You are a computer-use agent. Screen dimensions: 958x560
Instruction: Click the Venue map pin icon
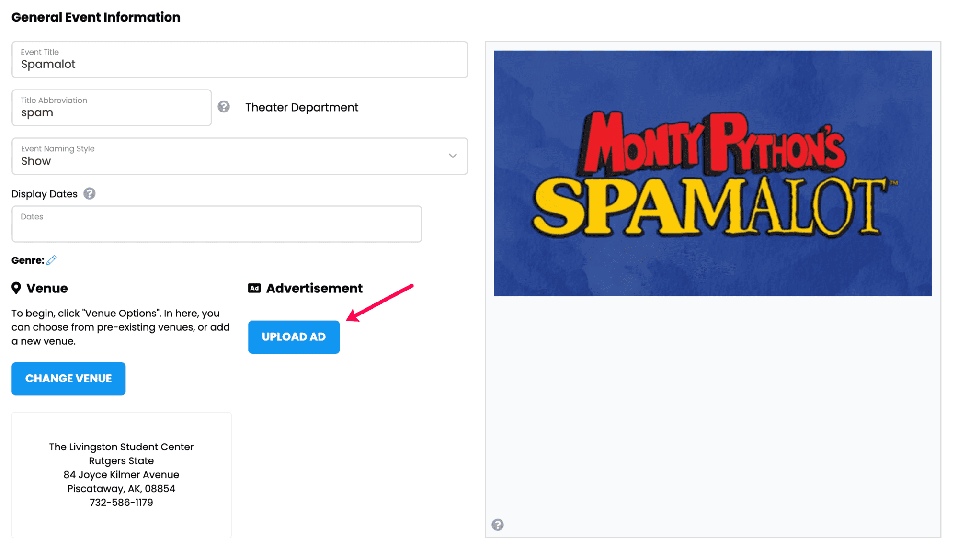pos(16,288)
